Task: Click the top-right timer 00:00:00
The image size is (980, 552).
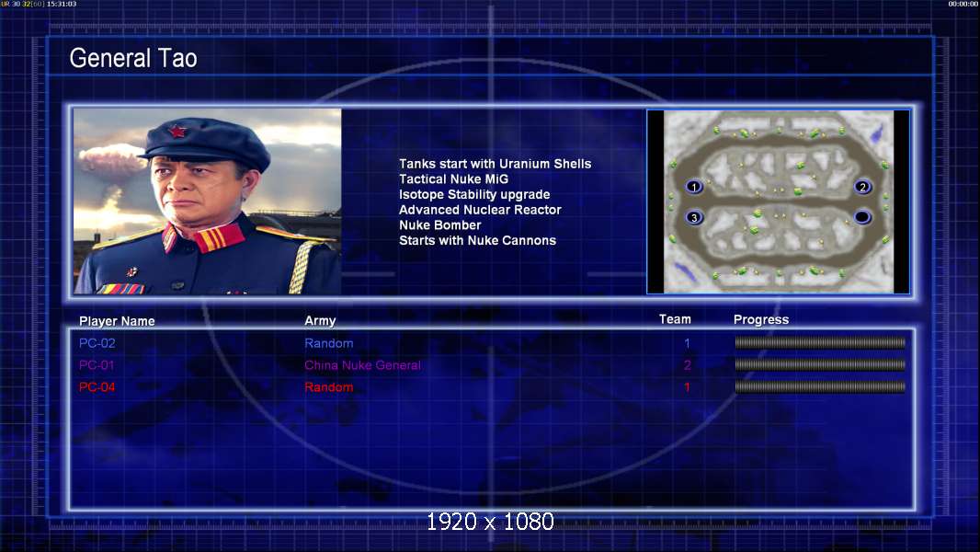Action: (x=963, y=4)
